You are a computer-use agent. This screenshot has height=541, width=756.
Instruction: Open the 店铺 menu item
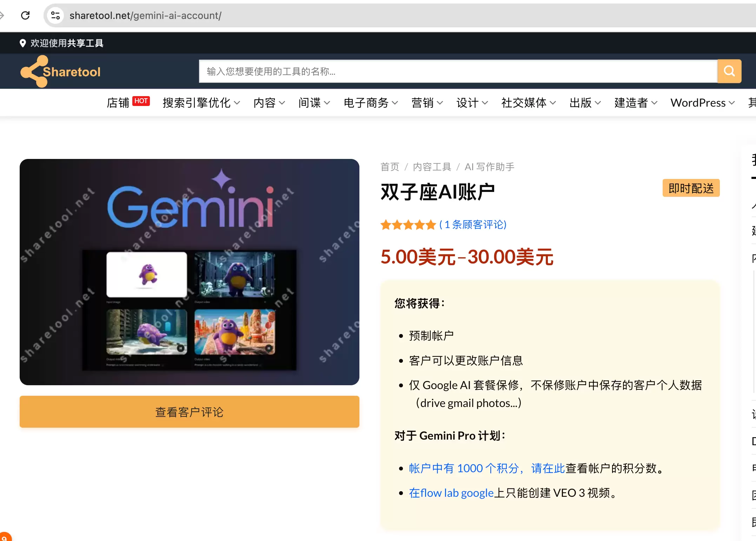[118, 103]
